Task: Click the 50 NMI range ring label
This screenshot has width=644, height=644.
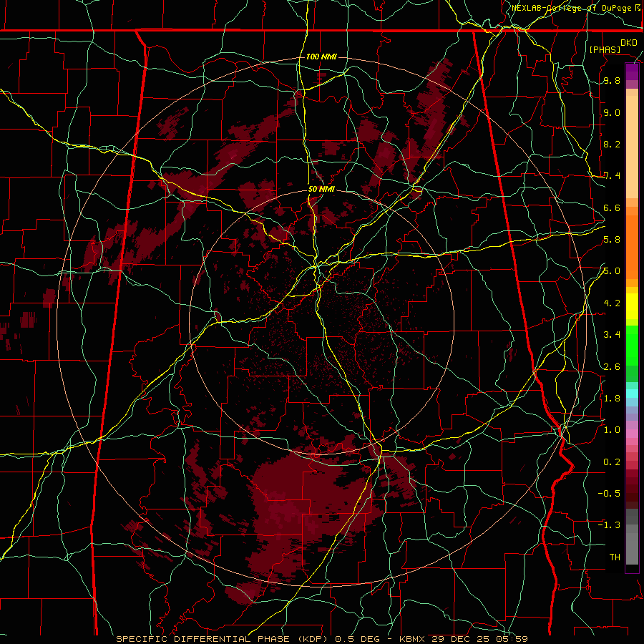Action: (x=321, y=190)
